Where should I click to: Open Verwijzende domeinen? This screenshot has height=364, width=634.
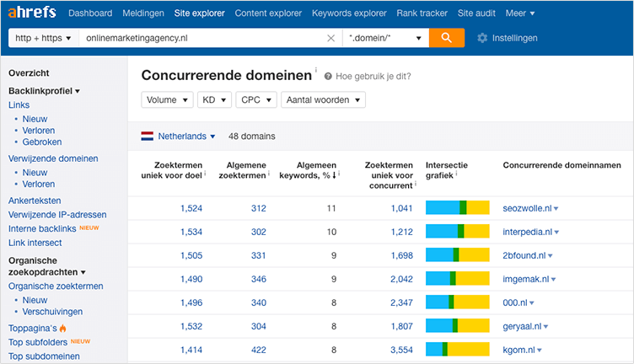coord(53,158)
